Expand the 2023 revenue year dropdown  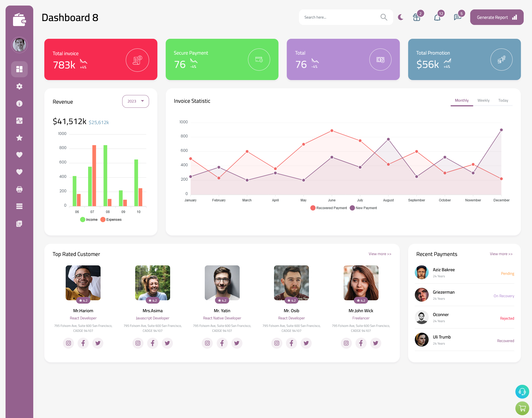pos(135,101)
